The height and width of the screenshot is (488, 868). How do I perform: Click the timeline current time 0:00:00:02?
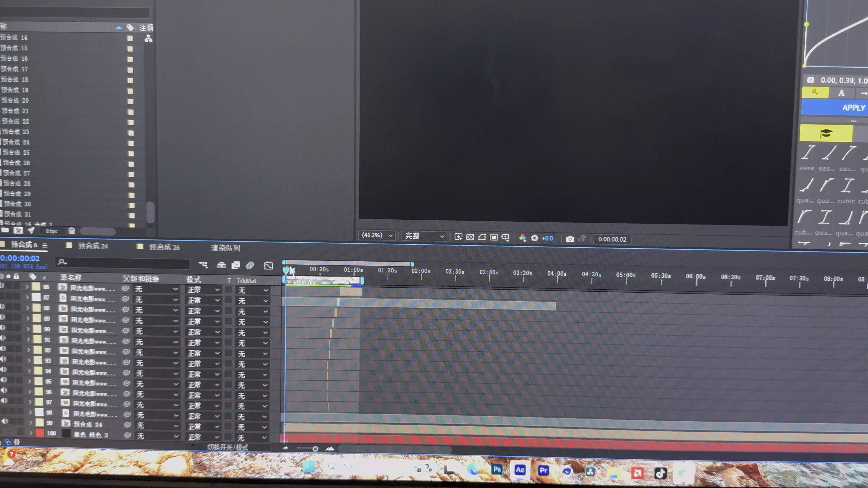(20, 258)
